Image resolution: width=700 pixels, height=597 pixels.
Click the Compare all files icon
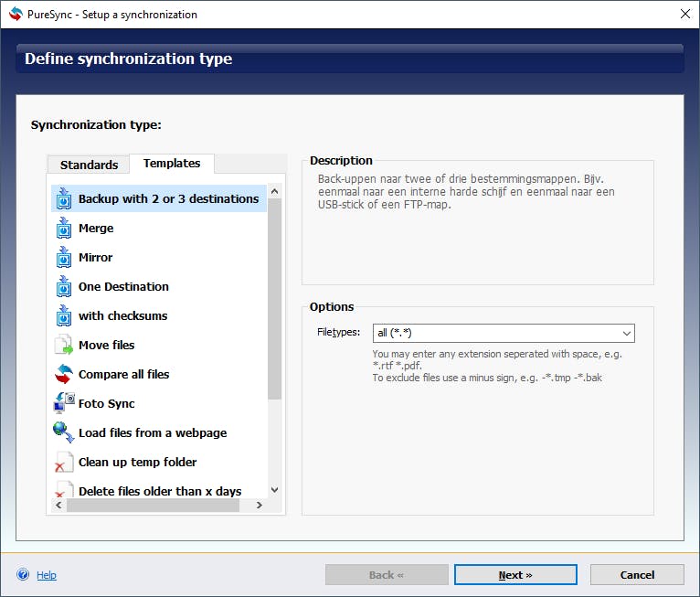click(64, 374)
